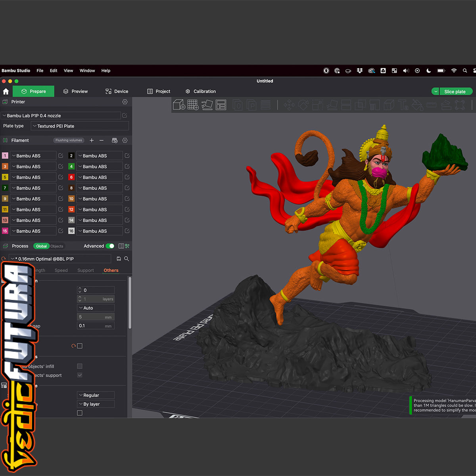
Task: Click the Slice plate button
Action: tap(455, 92)
